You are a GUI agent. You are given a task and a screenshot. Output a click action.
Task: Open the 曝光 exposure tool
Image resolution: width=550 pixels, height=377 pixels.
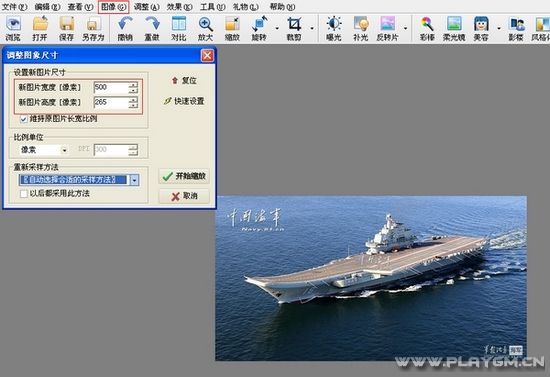(334, 24)
